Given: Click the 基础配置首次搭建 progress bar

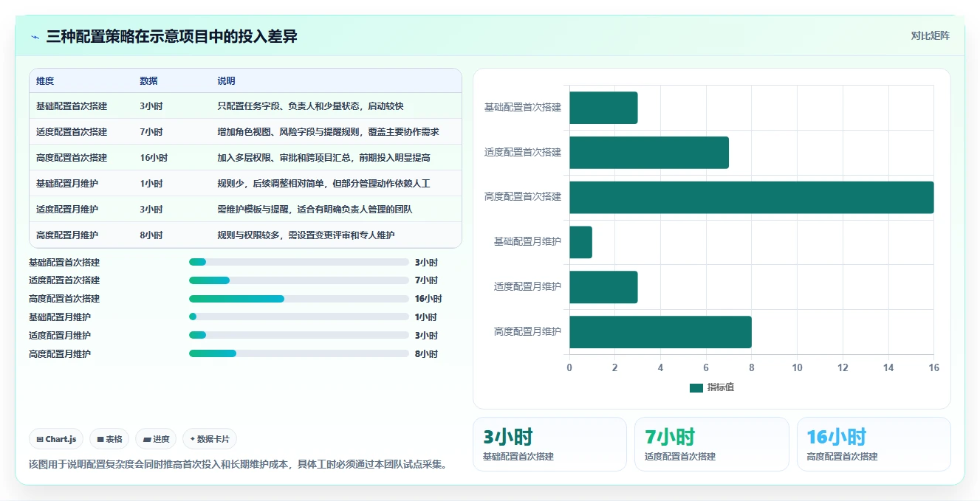Looking at the screenshot, I should tap(299, 262).
